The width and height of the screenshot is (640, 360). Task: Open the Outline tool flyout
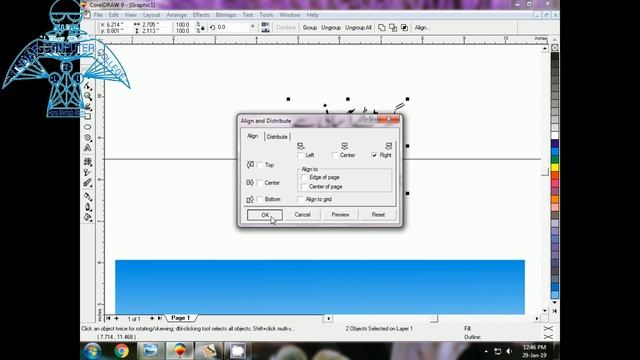pos(88,207)
